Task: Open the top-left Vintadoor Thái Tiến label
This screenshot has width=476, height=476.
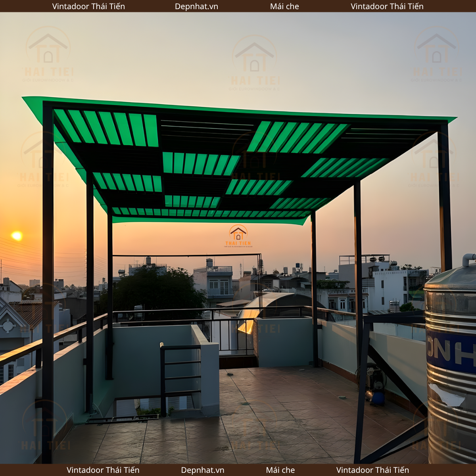Action: click(x=88, y=6)
